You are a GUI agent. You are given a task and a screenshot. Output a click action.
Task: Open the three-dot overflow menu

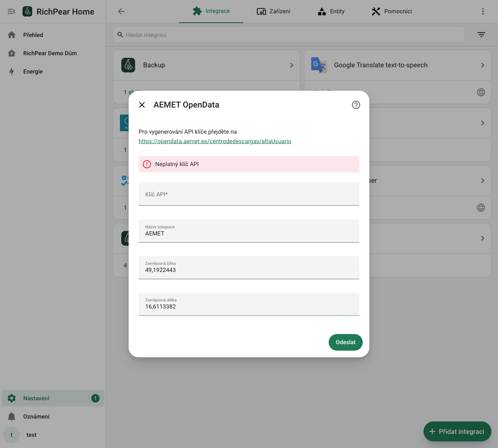click(x=483, y=12)
